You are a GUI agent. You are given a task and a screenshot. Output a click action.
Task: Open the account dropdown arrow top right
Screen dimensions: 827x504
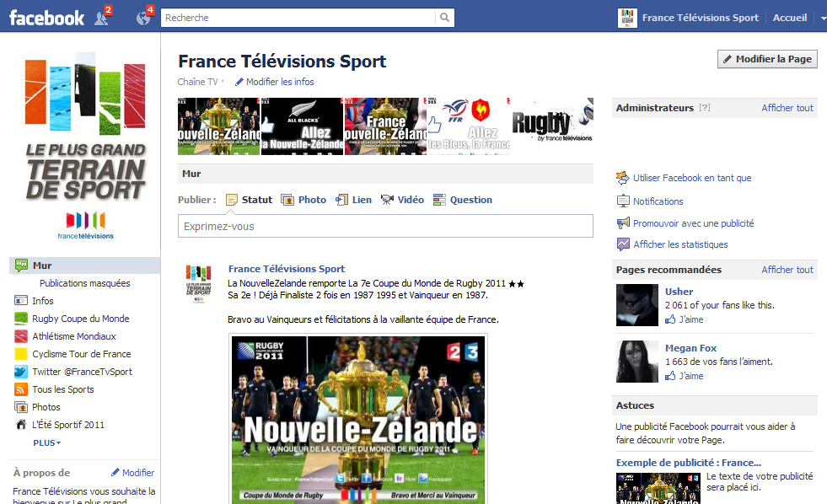point(823,18)
